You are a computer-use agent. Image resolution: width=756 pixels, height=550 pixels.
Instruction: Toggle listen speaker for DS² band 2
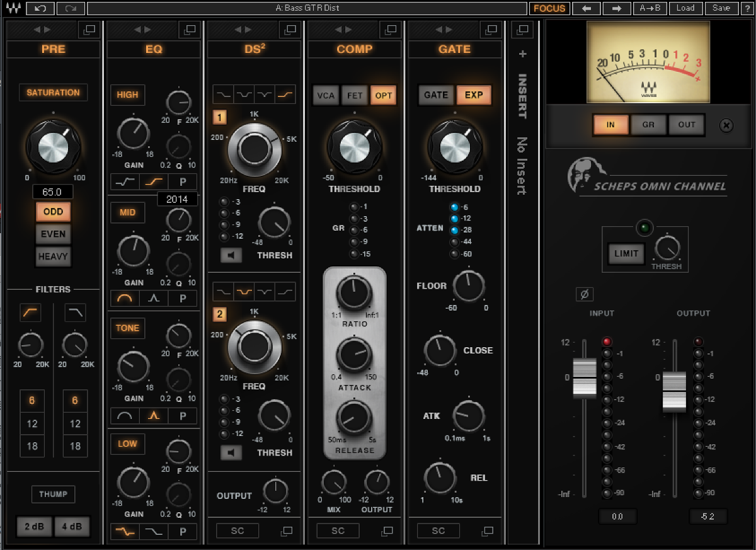click(231, 452)
